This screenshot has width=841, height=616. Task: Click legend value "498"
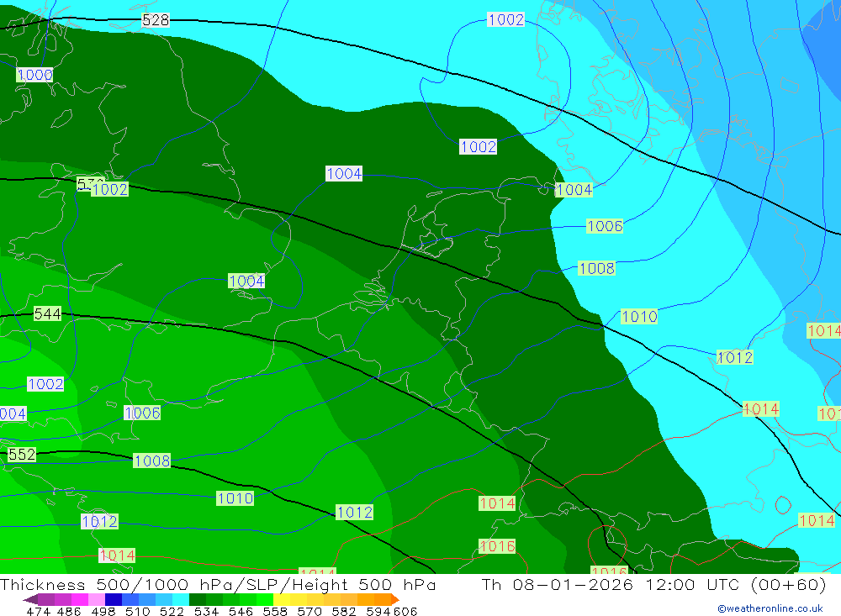103,612
